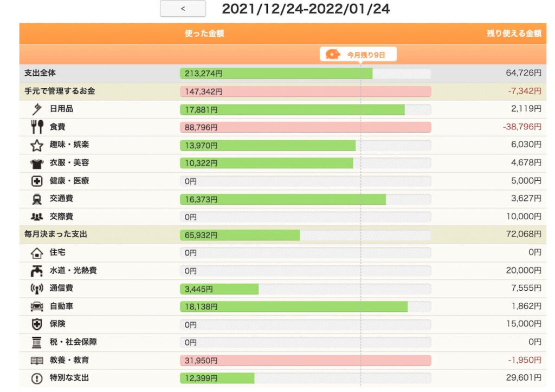Click the 趣味・娯楽 star icon
This screenshot has height=392, width=555.
(37, 145)
